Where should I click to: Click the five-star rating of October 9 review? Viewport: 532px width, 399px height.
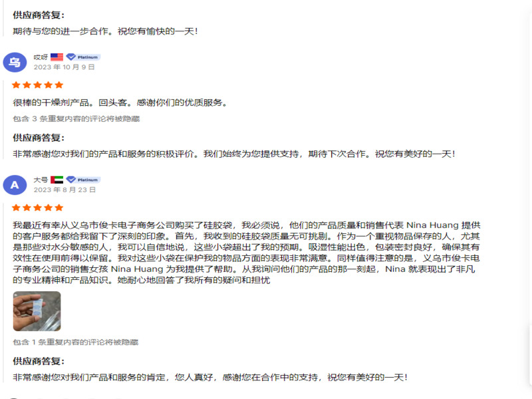37,85
